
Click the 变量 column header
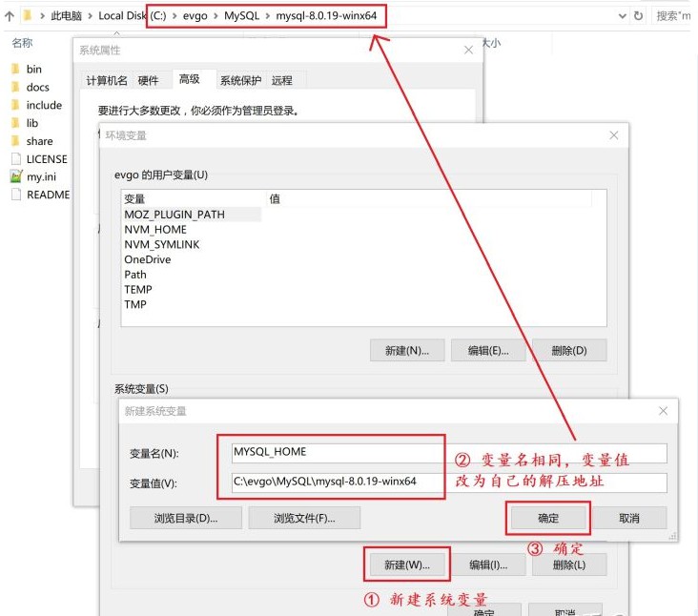point(194,198)
